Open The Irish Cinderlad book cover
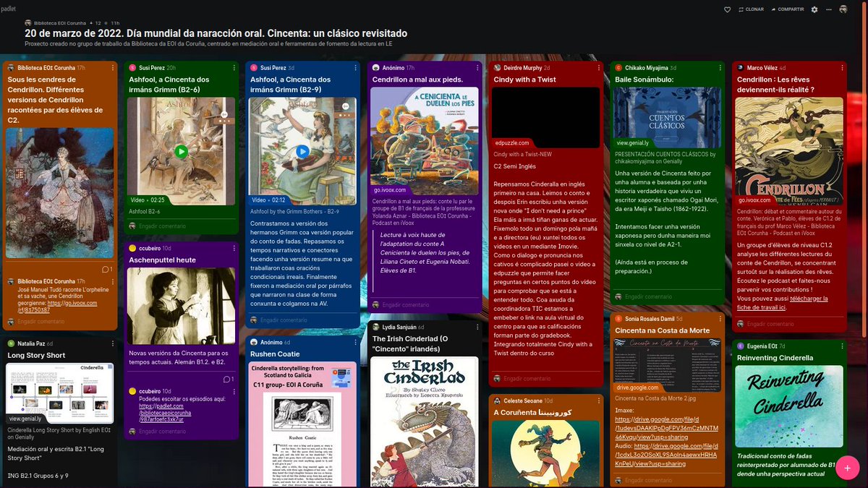The height and width of the screenshot is (488, 868). pyautogui.click(x=424, y=422)
